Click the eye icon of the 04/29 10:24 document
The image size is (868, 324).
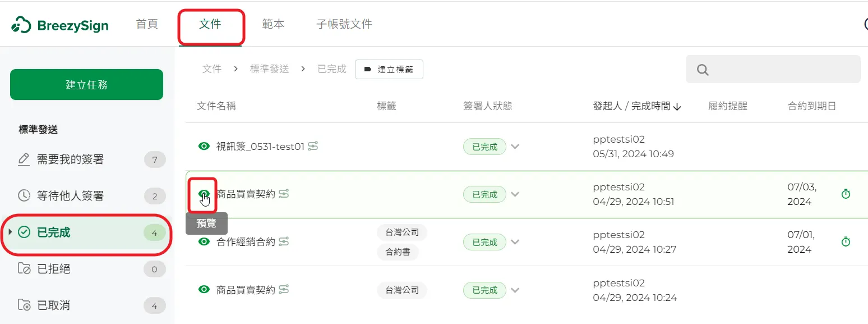(205, 290)
